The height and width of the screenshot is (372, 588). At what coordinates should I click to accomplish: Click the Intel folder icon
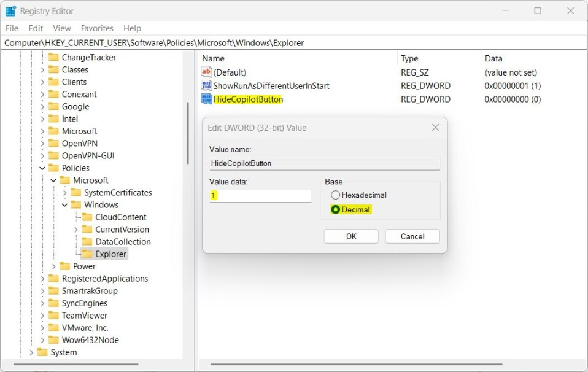pyautogui.click(x=53, y=119)
